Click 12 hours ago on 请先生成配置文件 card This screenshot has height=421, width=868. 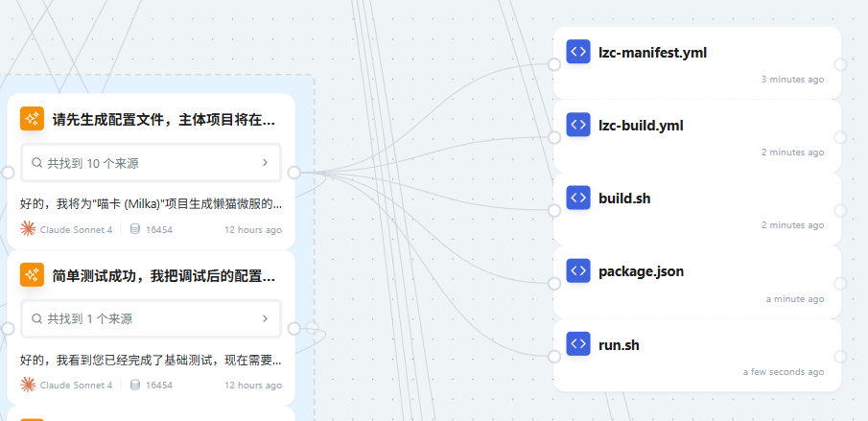pos(253,229)
